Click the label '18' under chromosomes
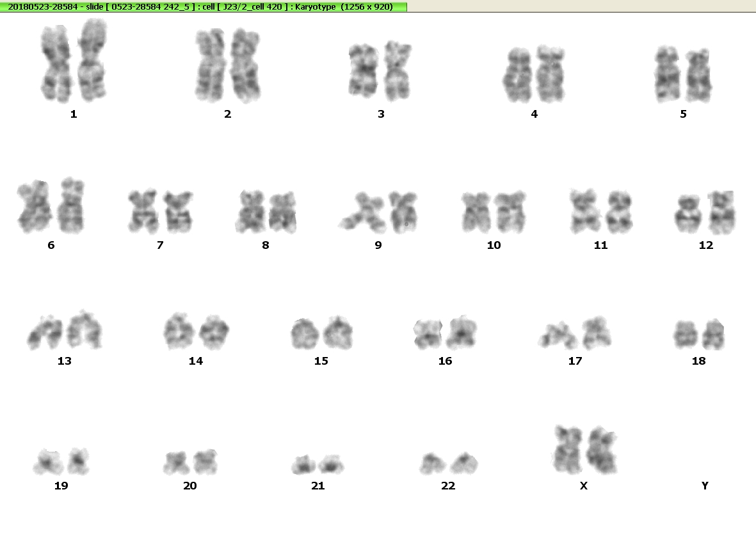The width and height of the screenshot is (756, 556). pyautogui.click(x=698, y=361)
